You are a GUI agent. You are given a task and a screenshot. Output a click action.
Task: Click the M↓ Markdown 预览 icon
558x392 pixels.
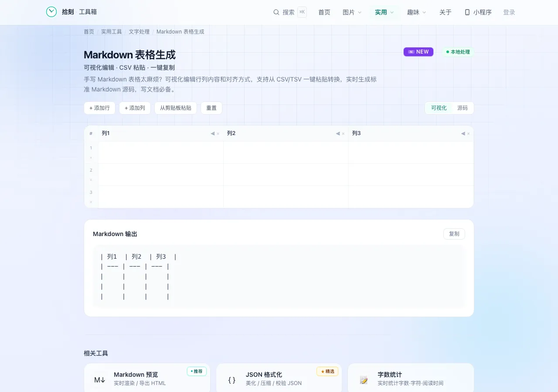tap(100, 380)
